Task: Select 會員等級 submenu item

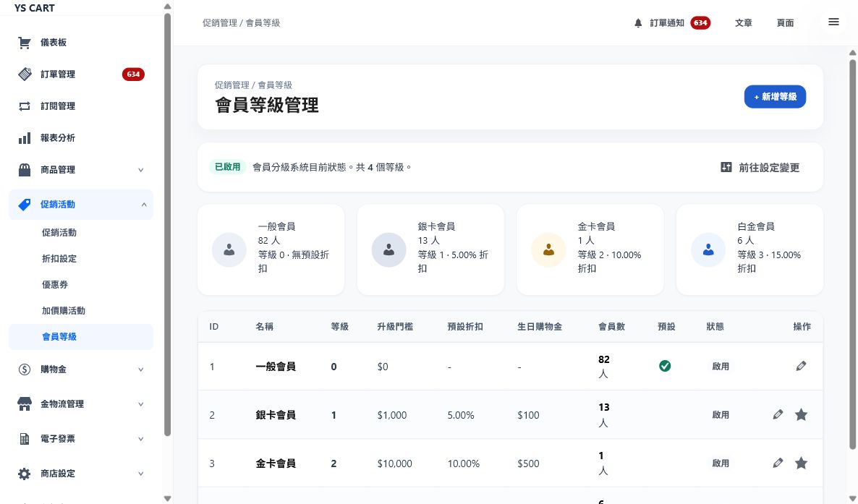Action: point(81,336)
